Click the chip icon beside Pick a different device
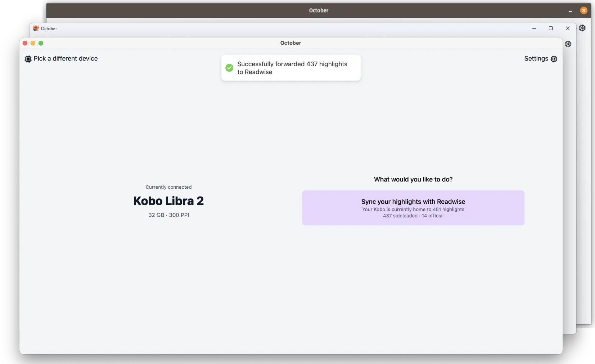The height and width of the screenshot is (364, 595). click(28, 59)
